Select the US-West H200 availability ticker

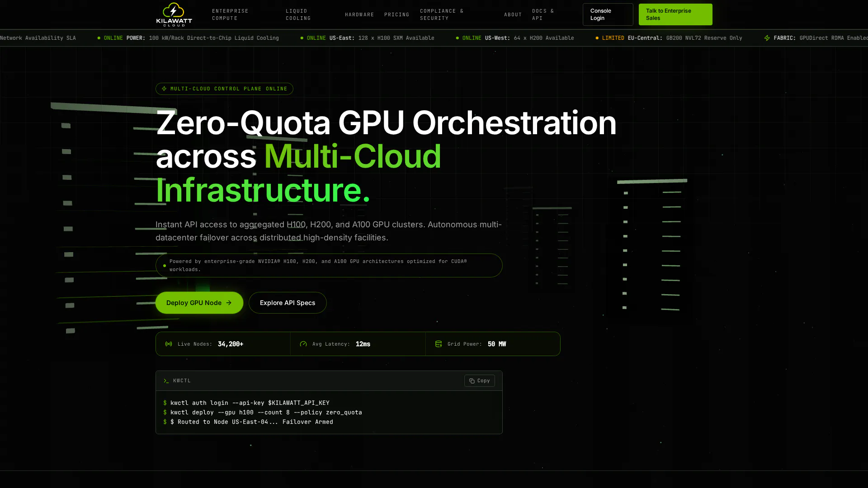click(515, 38)
